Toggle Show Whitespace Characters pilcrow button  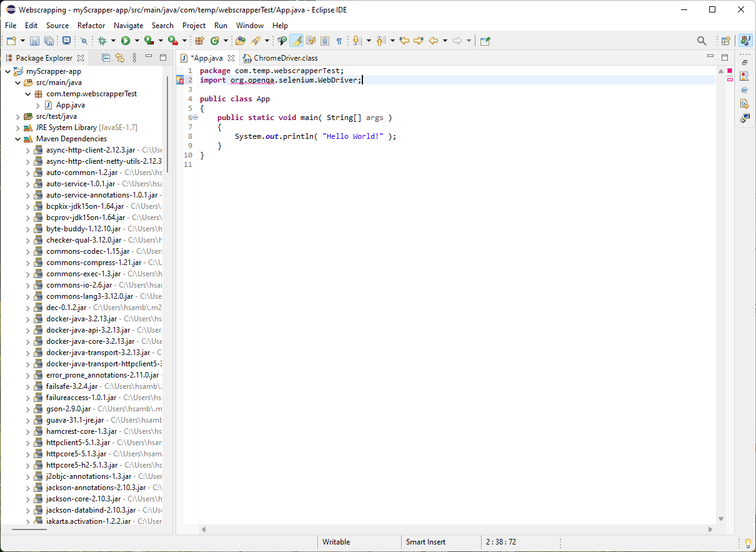[x=339, y=41]
